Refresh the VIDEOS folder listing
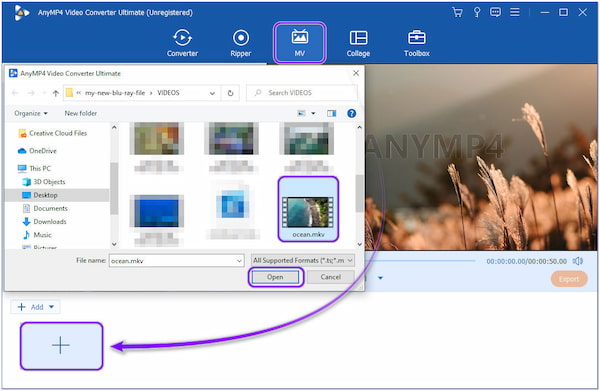Viewport: 600px width, 391px height. 230,93
